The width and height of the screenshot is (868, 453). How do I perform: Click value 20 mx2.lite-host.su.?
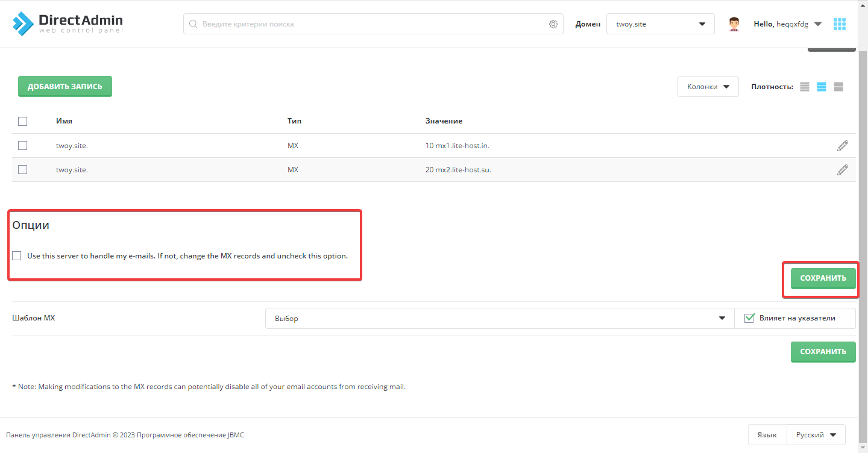point(459,170)
